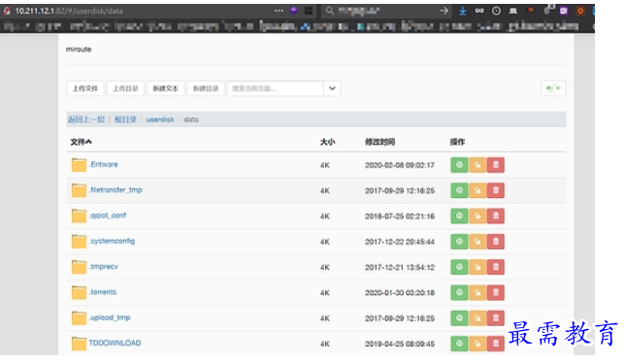View .upload_tmp using its green eye button
Screen dimensions: 626x364
[x=459, y=318]
